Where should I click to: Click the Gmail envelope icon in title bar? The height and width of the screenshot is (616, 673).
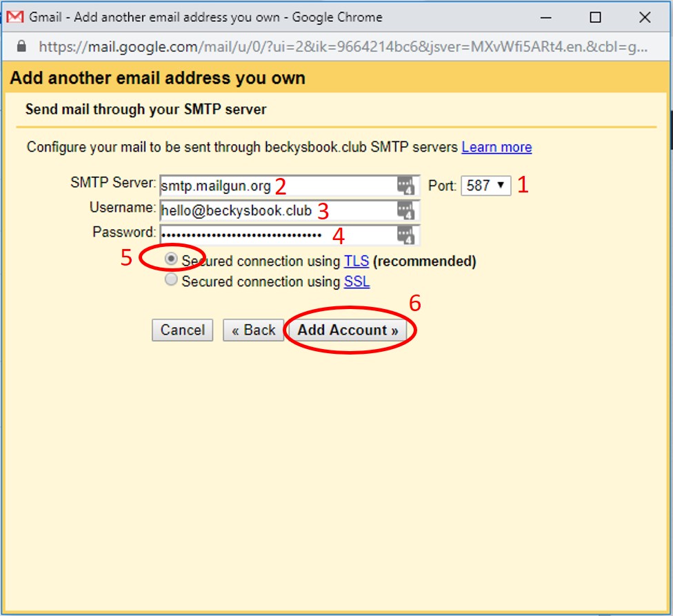15,17
